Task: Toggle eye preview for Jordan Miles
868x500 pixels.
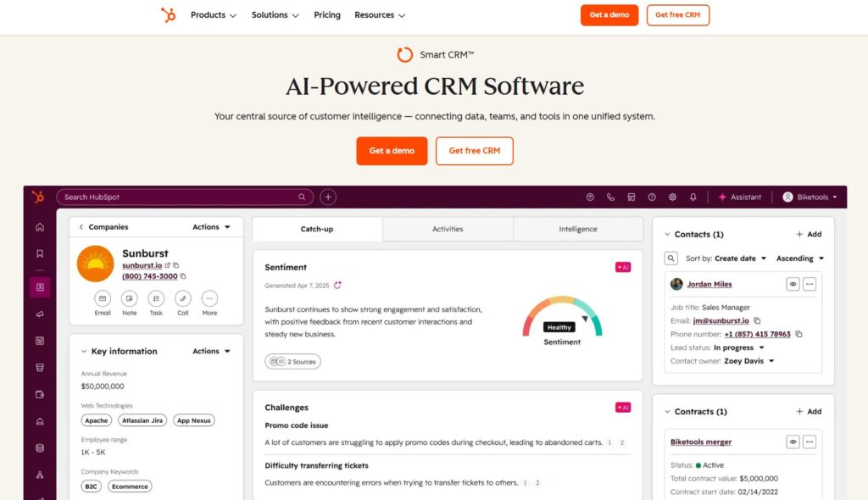Action: (x=793, y=285)
